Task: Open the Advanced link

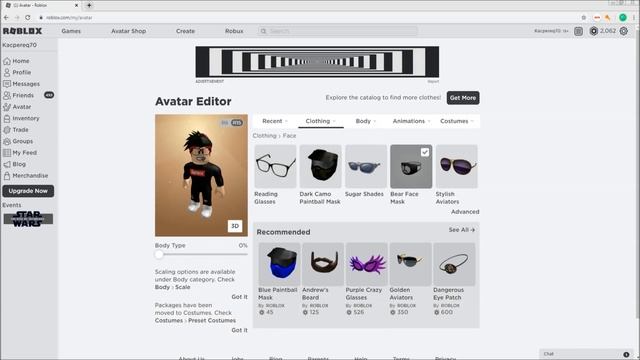Action: pos(465,212)
